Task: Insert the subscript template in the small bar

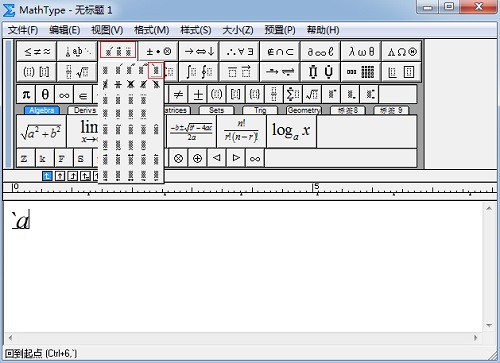Action: point(350,94)
